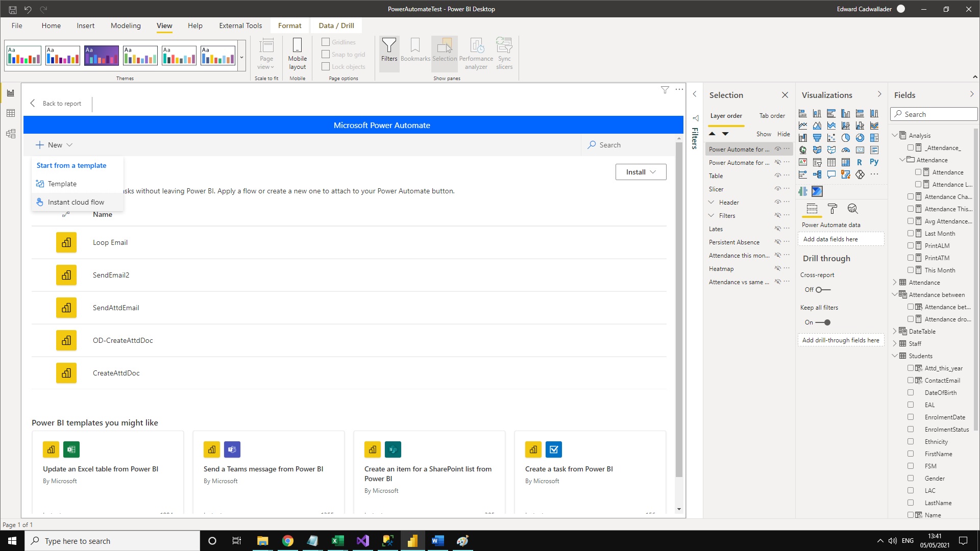Select the stacked bar chart visual
The width and height of the screenshot is (980, 551).
[x=803, y=113]
